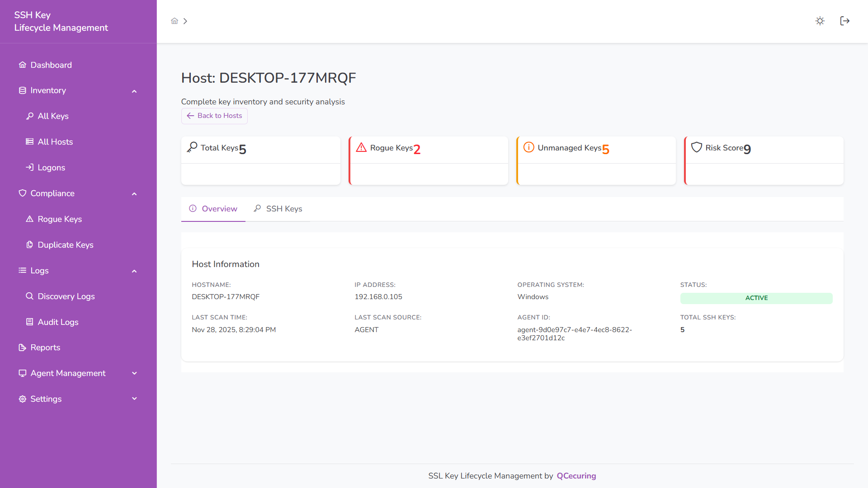Click the Logons arrow icon in sidebar
Viewport: 868px width, 488px height.
point(30,167)
